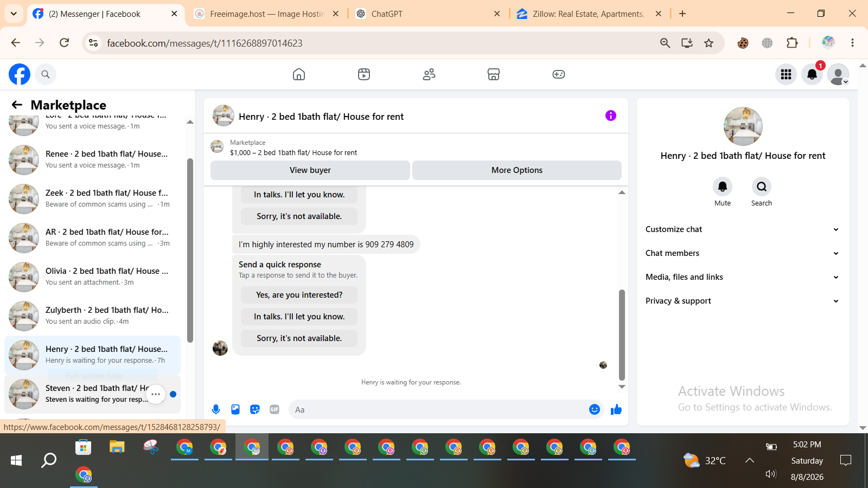Open the Olivia conversation
Screen dimensions: 868x488
click(x=92, y=277)
